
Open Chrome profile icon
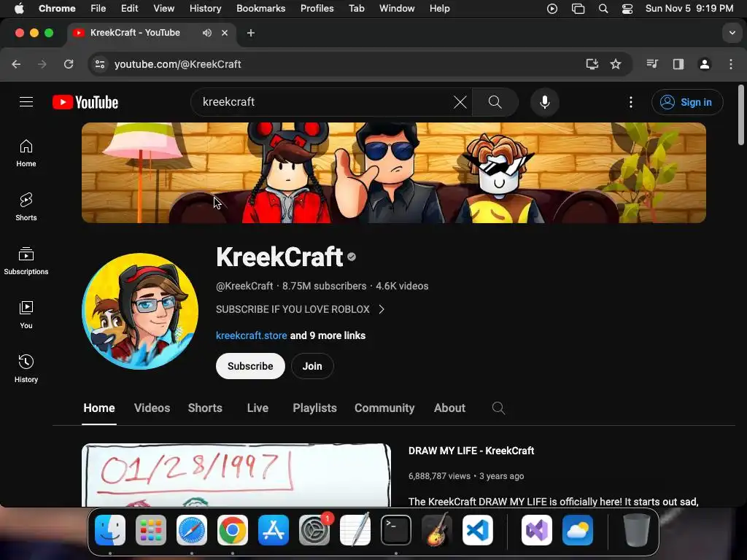pos(705,64)
